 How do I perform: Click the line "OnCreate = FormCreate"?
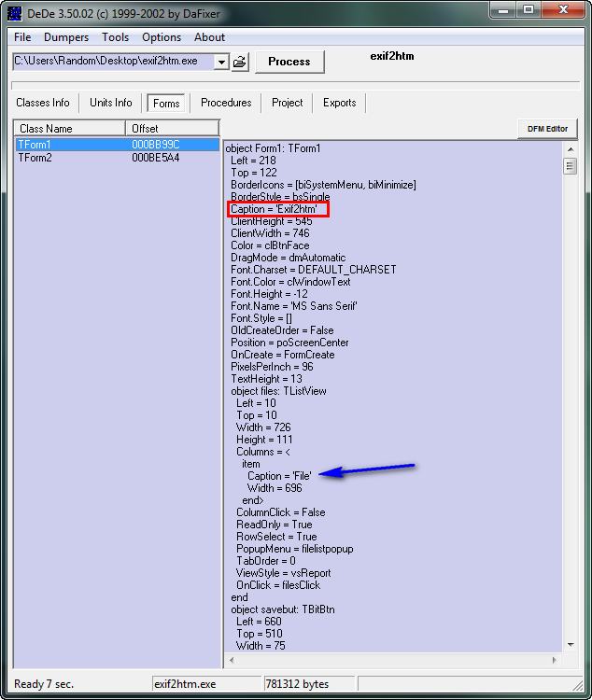click(282, 355)
